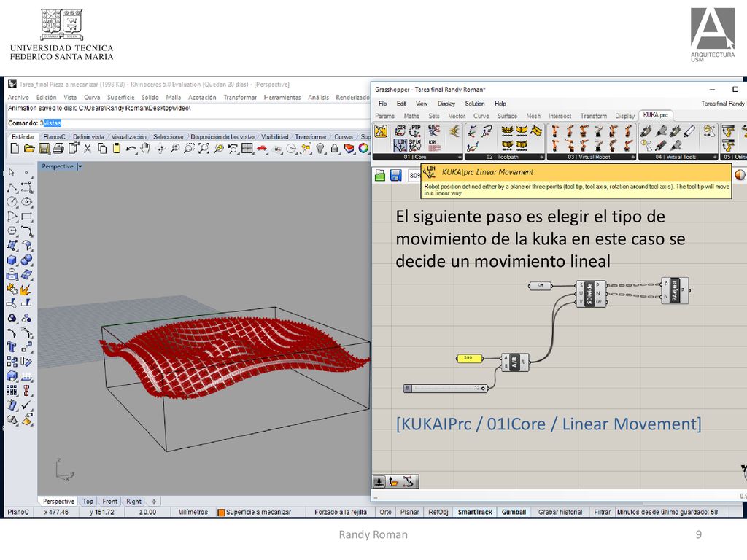This screenshot has height=560, width=747.
Task: Select the KUKA LIN linear movement component
Action: tap(400, 145)
